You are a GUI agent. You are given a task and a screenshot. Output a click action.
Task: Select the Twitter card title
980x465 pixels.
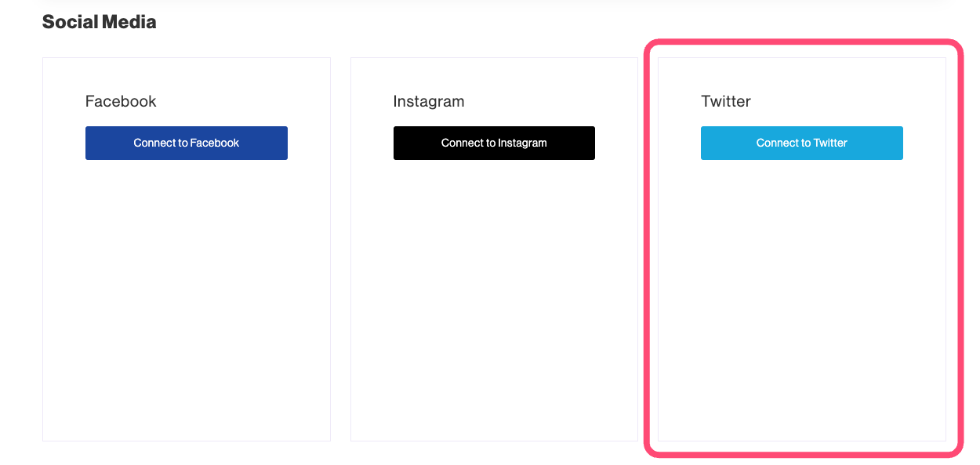click(726, 101)
